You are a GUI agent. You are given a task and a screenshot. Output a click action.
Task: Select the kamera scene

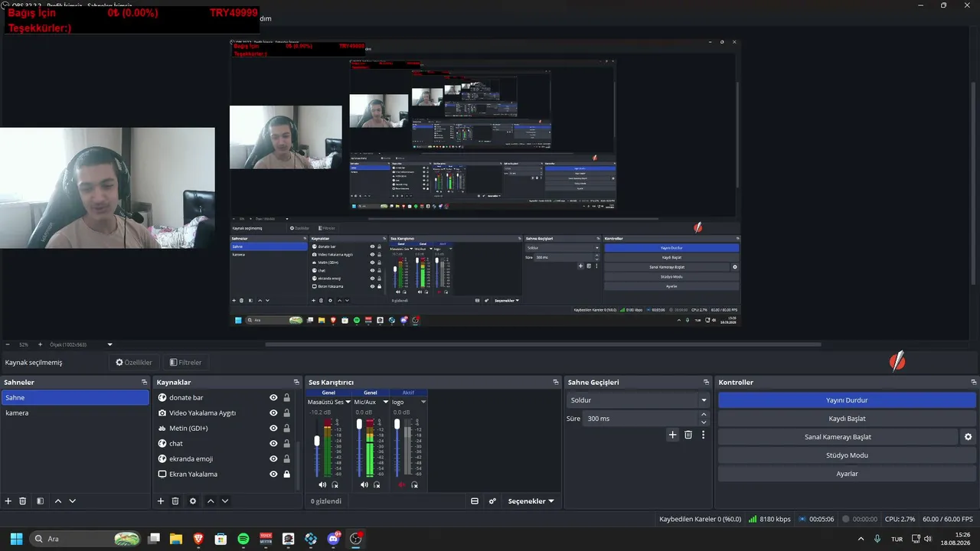click(75, 413)
